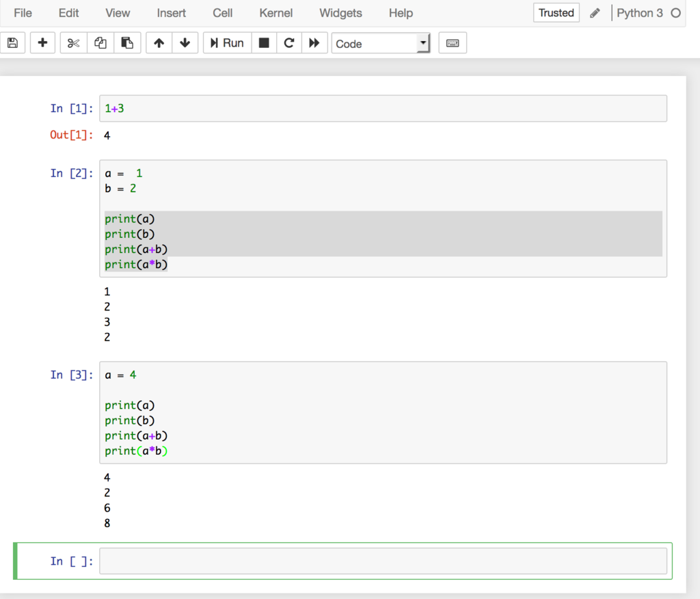The height and width of the screenshot is (599, 700).
Task: Open the Kernel menu
Action: pyautogui.click(x=275, y=13)
